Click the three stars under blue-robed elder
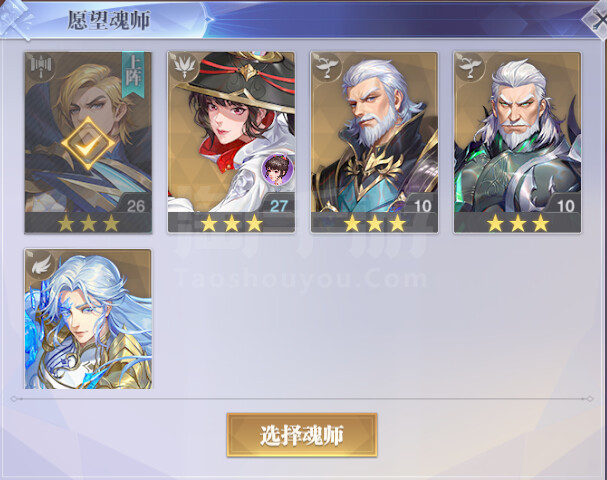The image size is (607, 480). pyautogui.click(x=375, y=223)
